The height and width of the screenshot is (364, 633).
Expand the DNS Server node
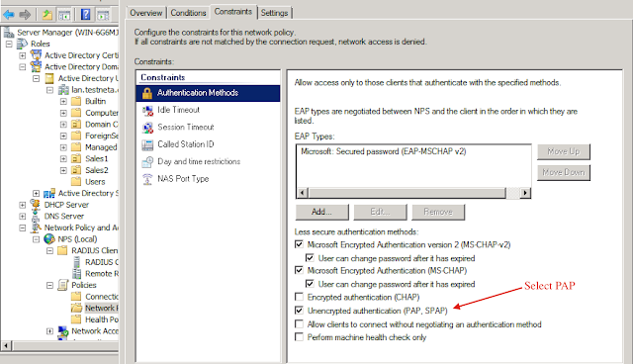(23, 217)
